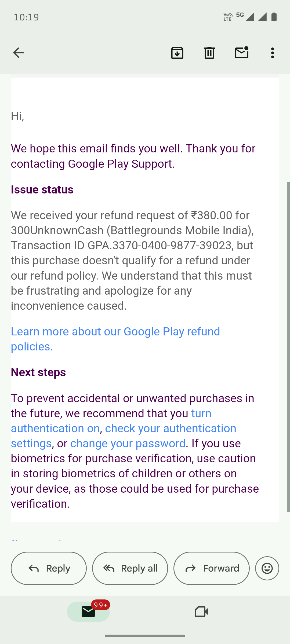This screenshot has height=644, width=290.
Task: Open the Mail tab at the bottom
Action: point(88,612)
